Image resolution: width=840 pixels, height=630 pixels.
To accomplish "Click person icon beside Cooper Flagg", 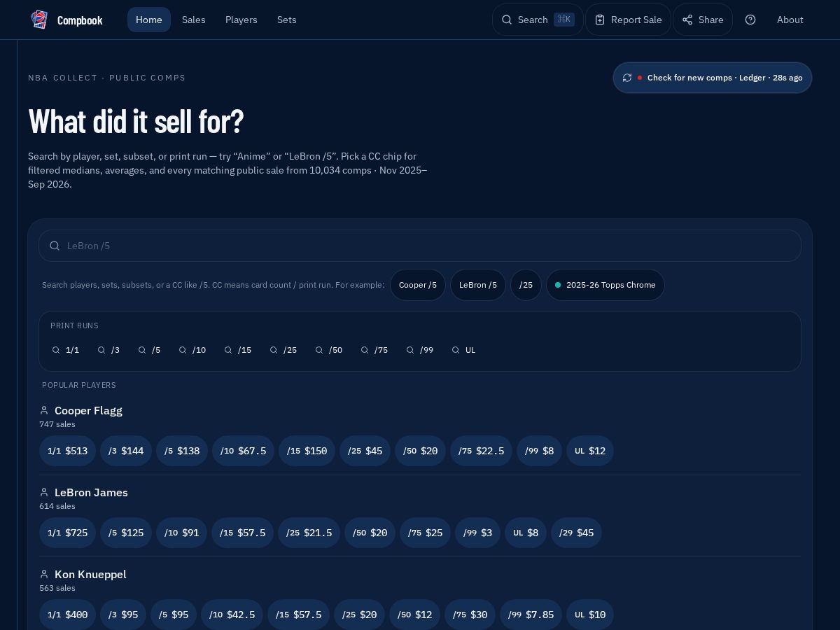I will 44,410.
